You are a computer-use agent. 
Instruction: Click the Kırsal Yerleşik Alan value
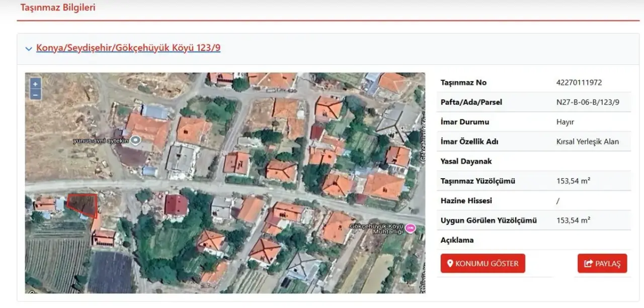588,141
